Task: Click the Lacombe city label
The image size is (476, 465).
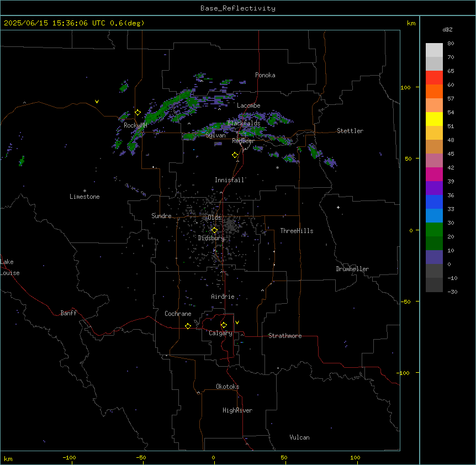Action: 248,105
